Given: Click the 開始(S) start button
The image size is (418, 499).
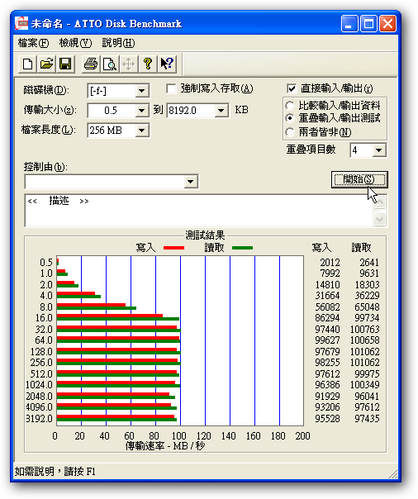Looking at the screenshot, I should pyautogui.click(x=359, y=180).
